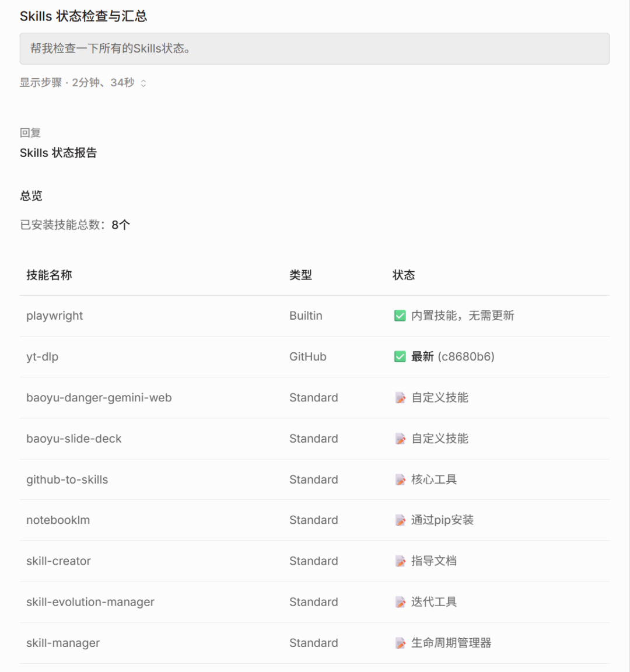Click the memo icon next to baoyu-danger-gemini-web
The image size is (630, 672).
400,397
